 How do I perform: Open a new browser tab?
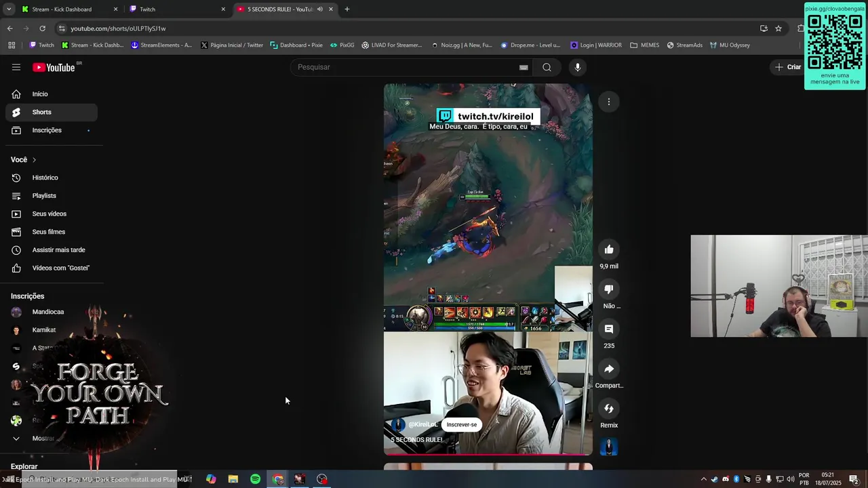pyautogui.click(x=347, y=9)
